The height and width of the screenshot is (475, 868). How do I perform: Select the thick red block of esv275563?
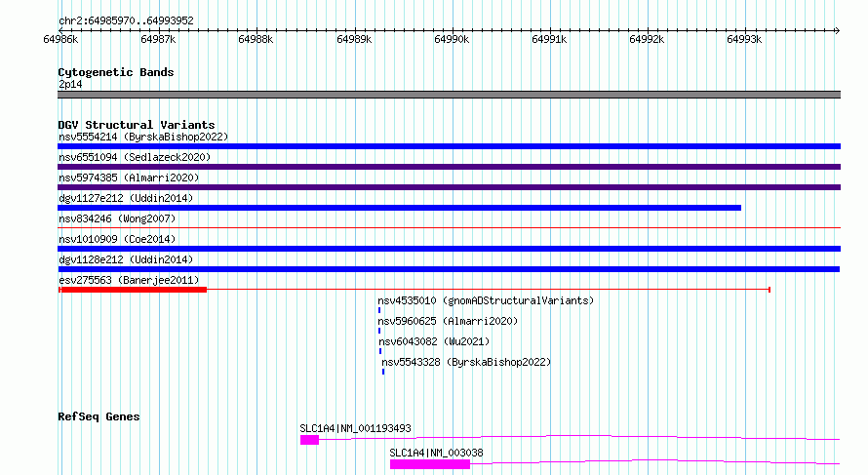[133, 290]
